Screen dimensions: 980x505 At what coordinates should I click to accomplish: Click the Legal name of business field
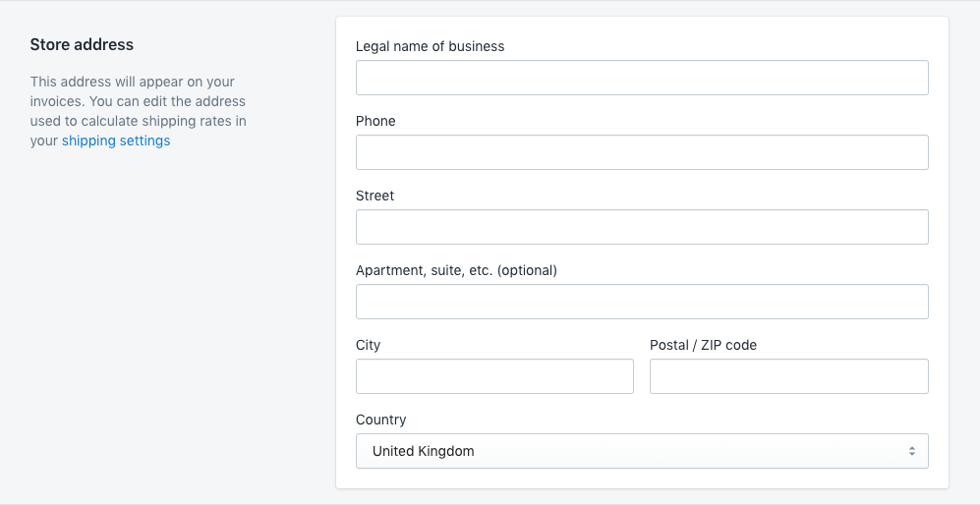coord(642,78)
